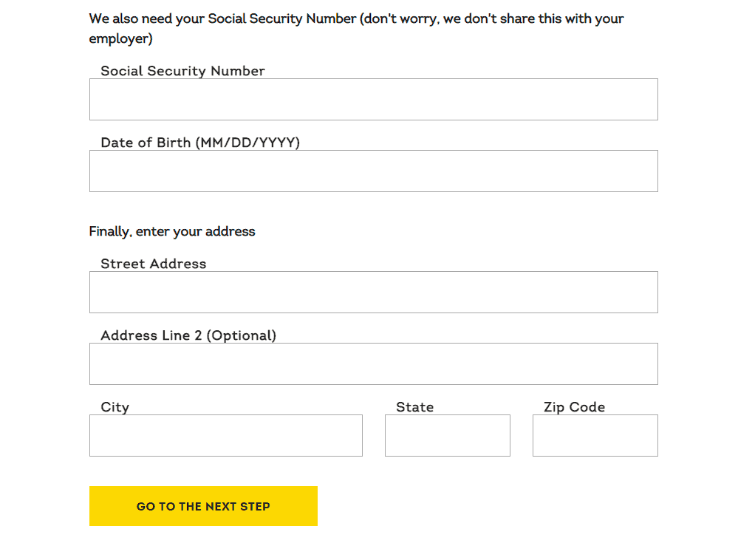Click the Social Security Number label
This screenshot has height=560, width=738.
point(182,71)
